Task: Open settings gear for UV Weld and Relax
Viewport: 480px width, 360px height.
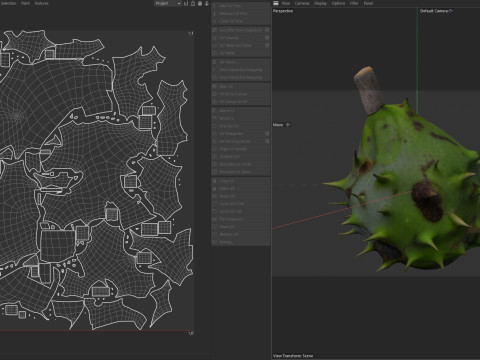Action: coord(267,45)
